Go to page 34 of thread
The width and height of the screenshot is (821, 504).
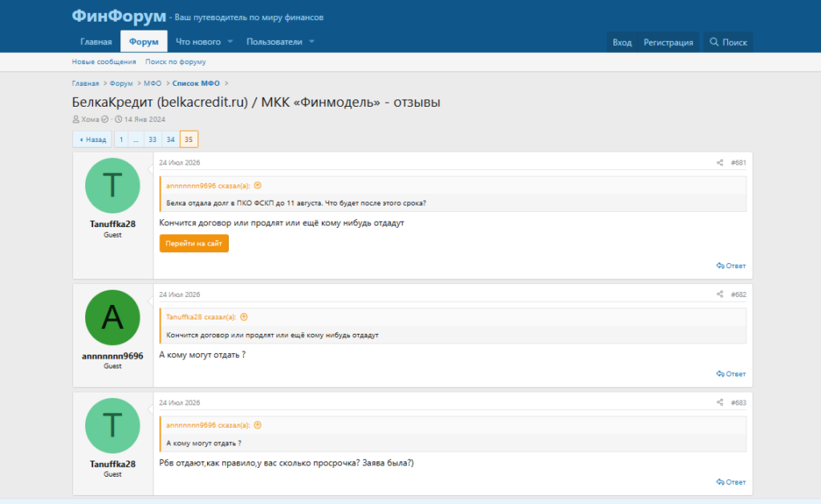[x=170, y=139]
